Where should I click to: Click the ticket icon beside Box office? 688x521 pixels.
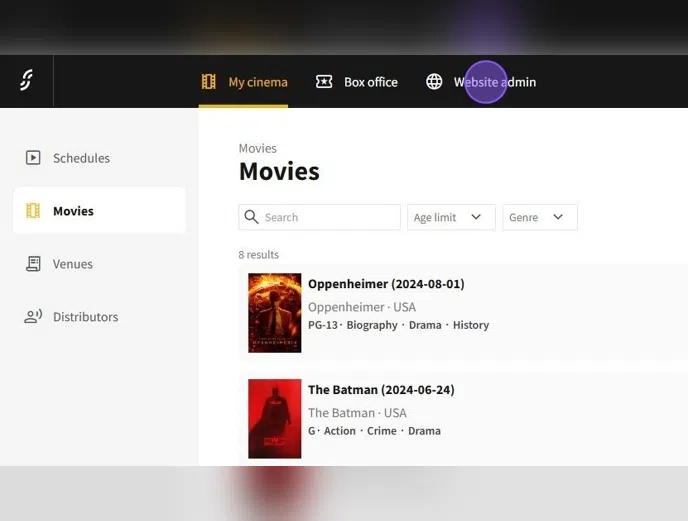(324, 82)
